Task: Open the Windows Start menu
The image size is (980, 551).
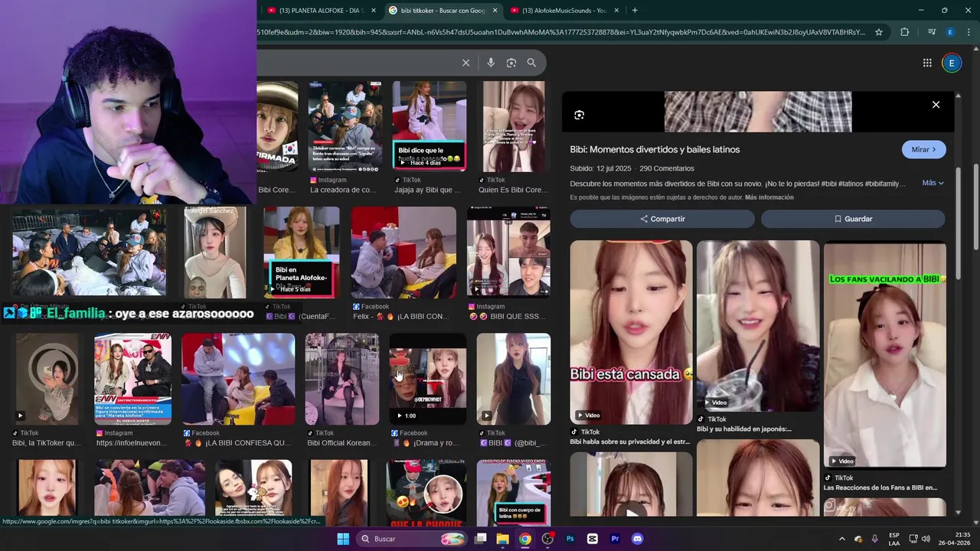Action: pos(343,539)
